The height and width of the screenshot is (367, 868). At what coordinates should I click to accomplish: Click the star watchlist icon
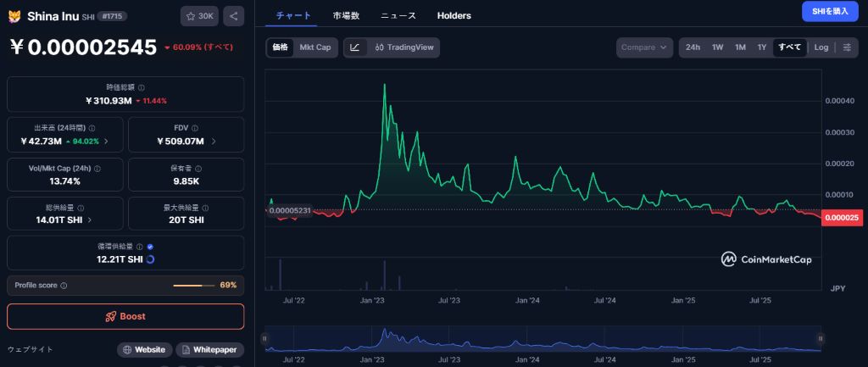pyautogui.click(x=190, y=15)
